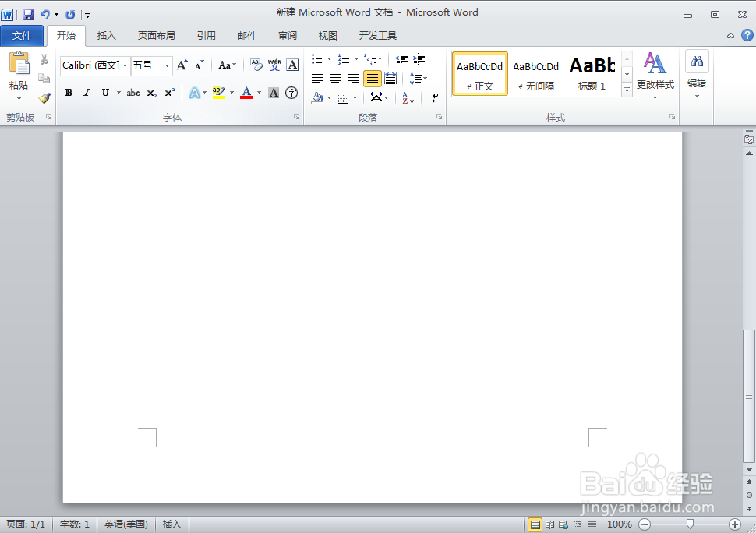Increase paragraph indent
This screenshot has height=533, width=756.
[419, 58]
